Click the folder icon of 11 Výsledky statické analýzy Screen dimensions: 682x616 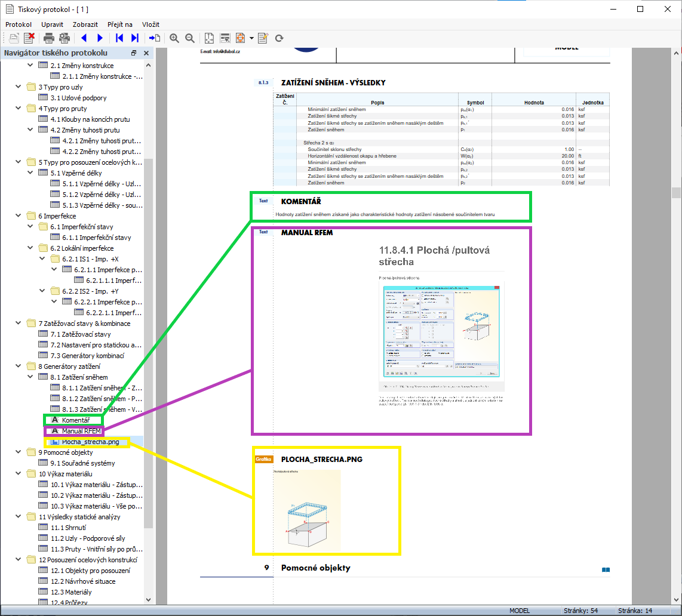coord(31,516)
